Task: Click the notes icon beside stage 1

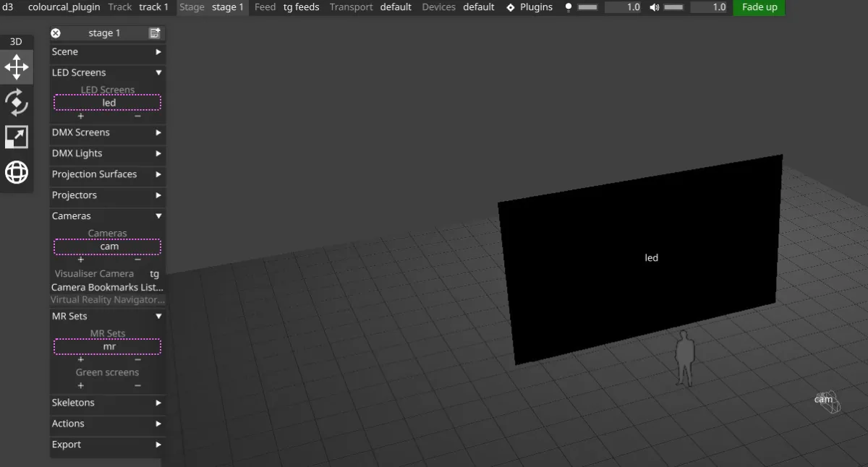Action: tap(154, 33)
